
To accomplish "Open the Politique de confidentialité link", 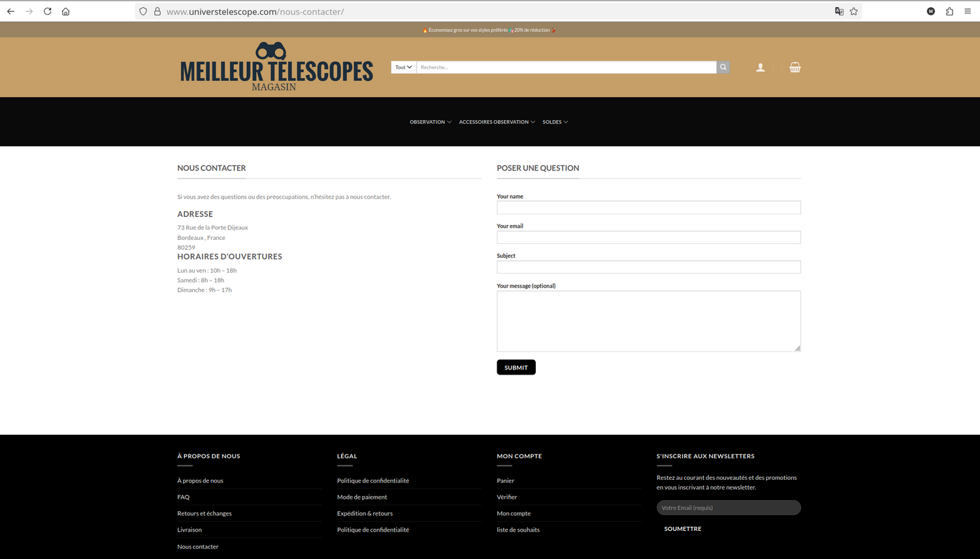I will click(373, 480).
